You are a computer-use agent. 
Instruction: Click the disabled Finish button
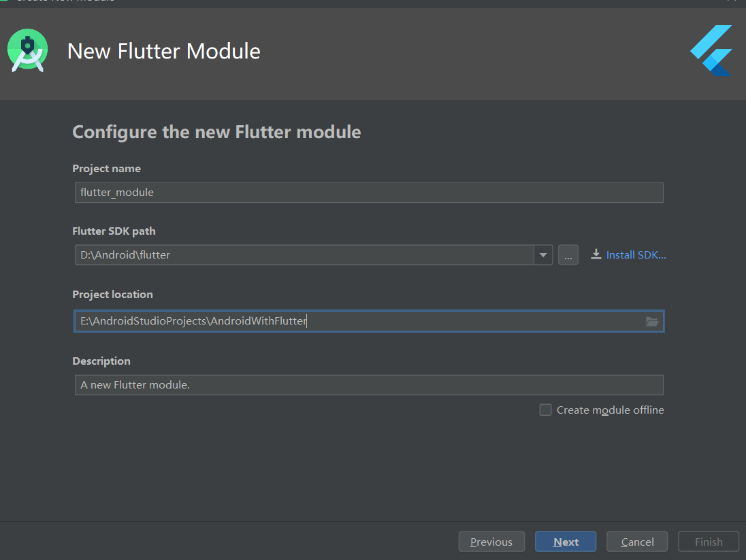tap(709, 542)
